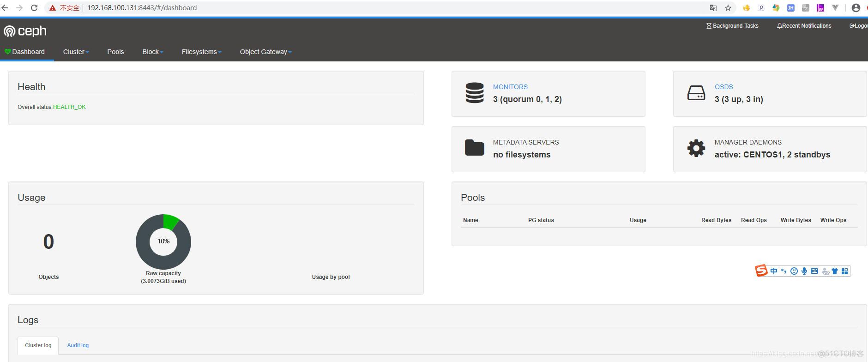Click the gray Vue extension icon
Image resolution: width=868 pixels, height=362 pixels.
pyautogui.click(x=835, y=8)
